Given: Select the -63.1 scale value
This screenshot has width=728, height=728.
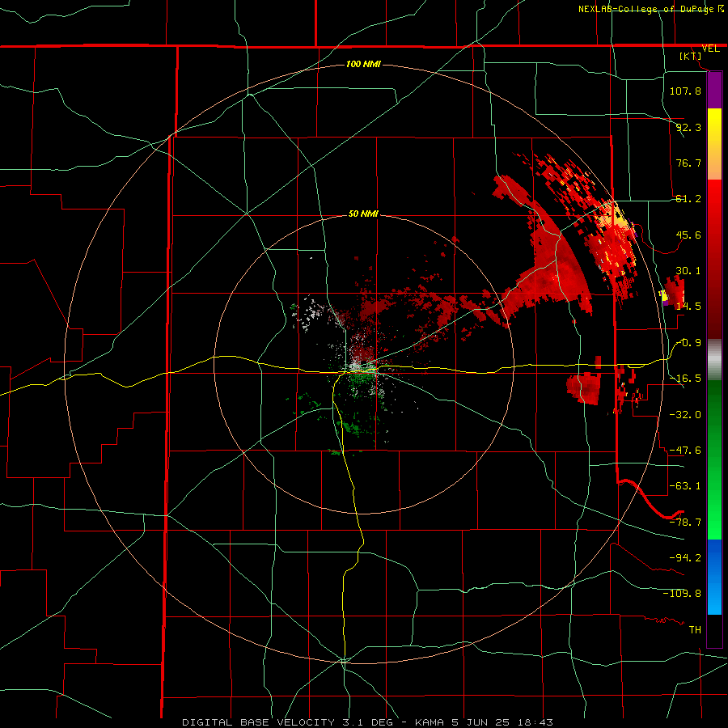Looking at the screenshot, I should pyautogui.click(x=685, y=486).
